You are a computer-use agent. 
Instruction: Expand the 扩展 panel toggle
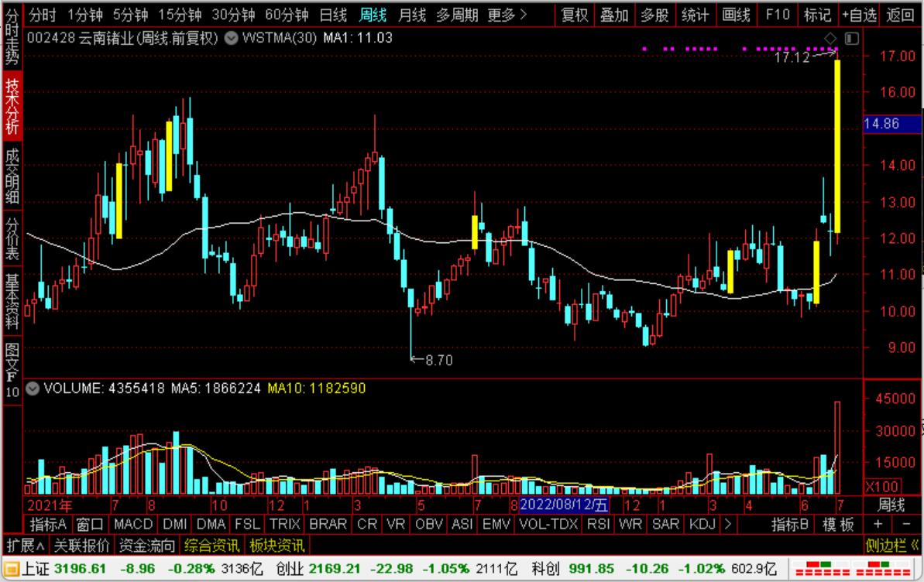[26, 546]
